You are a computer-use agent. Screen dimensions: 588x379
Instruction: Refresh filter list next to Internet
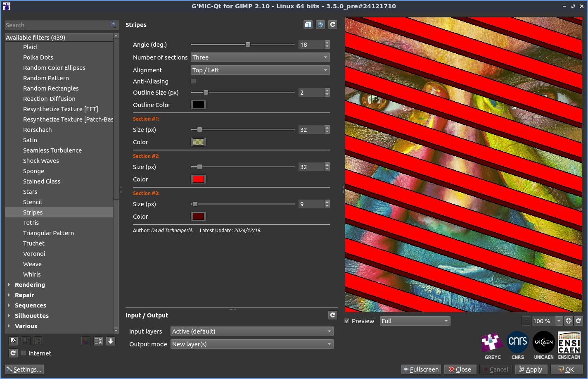coord(13,353)
